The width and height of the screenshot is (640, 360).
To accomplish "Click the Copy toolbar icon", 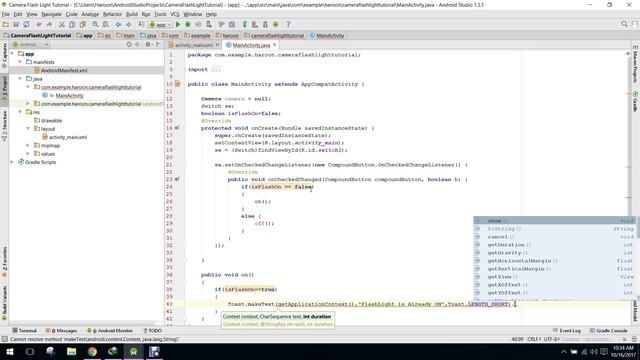I will click(x=72, y=24).
